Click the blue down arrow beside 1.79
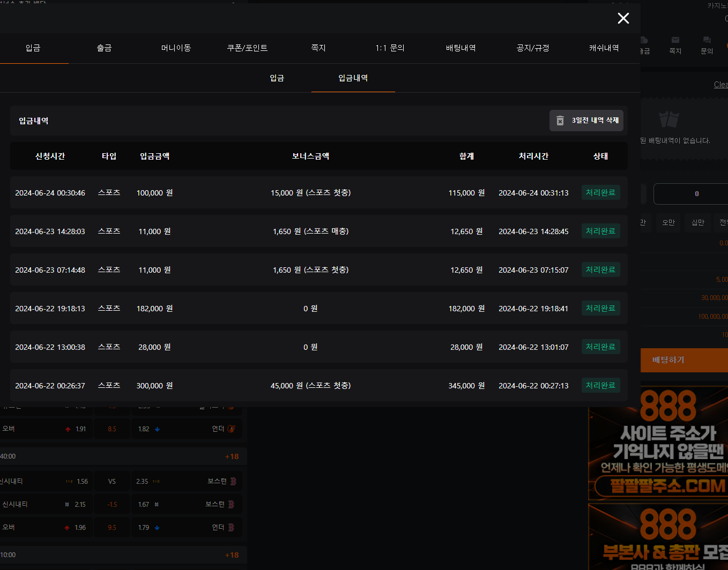 (157, 528)
